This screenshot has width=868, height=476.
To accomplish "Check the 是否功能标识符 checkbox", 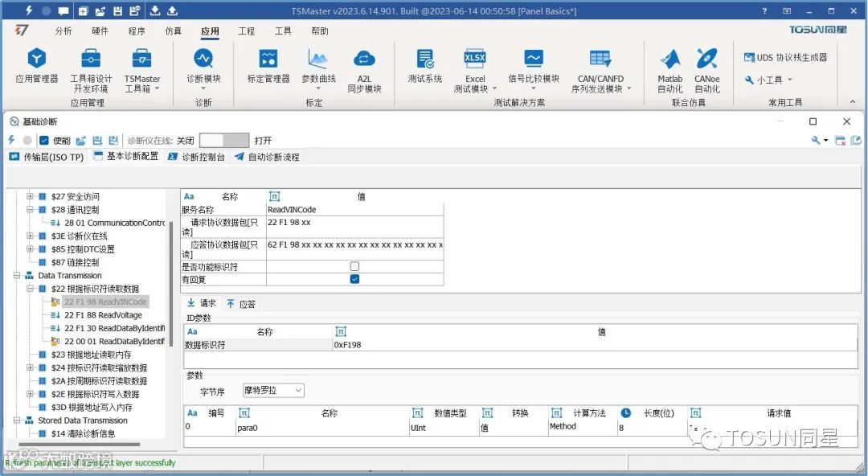I will (x=355, y=266).
